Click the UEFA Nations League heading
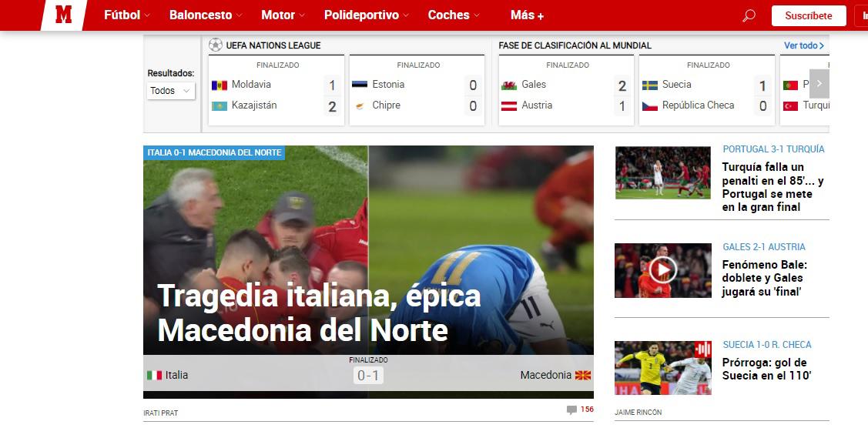 [273, 45]
